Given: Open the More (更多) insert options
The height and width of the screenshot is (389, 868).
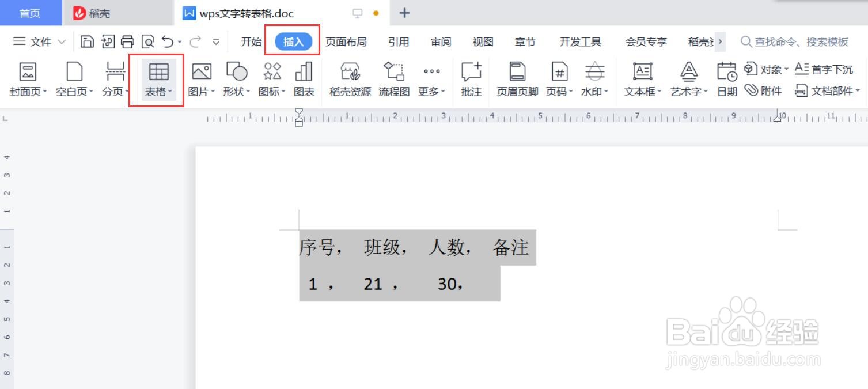Looking at the screenshot, I should coord(431,79).
